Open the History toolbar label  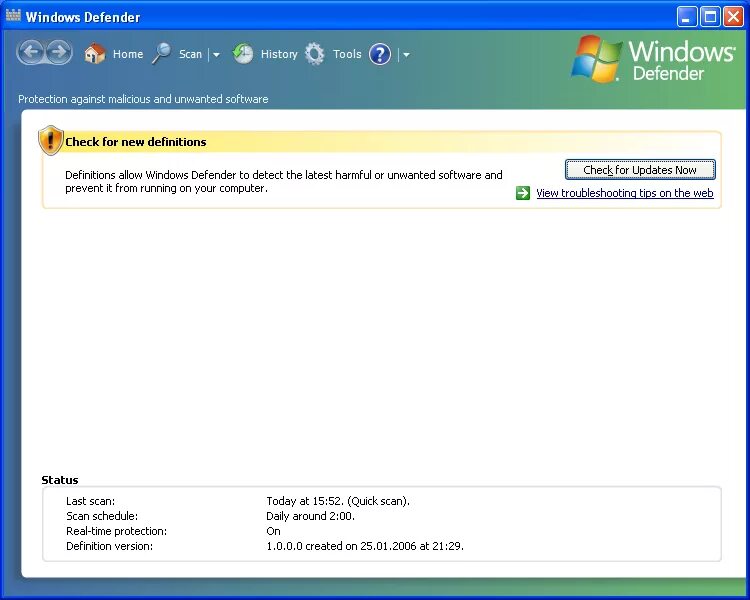279,55
